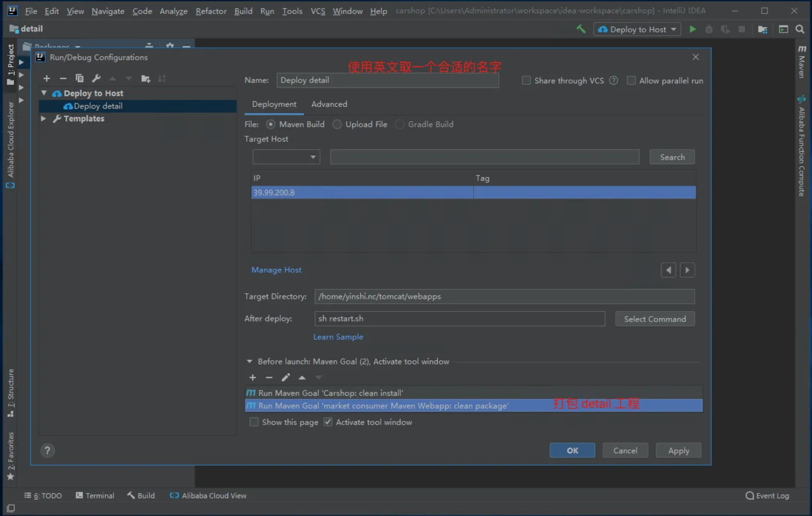The image size is (812, 516).
Task: Select Gradle Build file option
Action: 400,124
